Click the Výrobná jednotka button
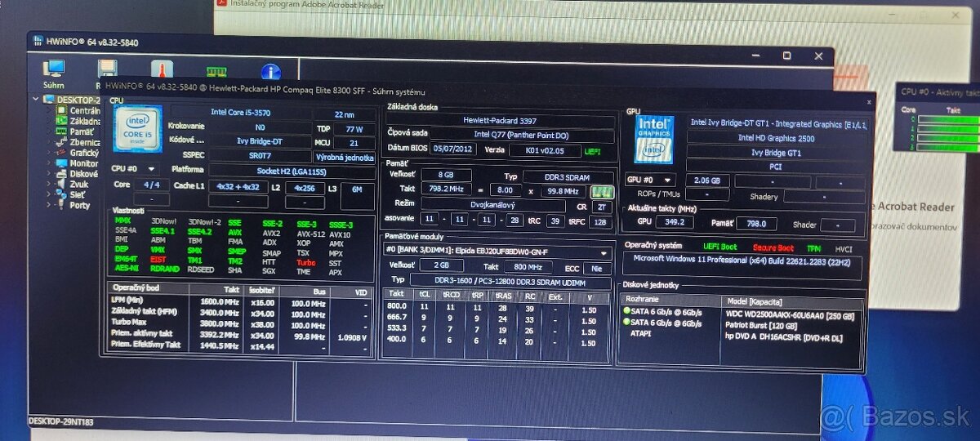This screenshot has width=980, height=441. 345,157
